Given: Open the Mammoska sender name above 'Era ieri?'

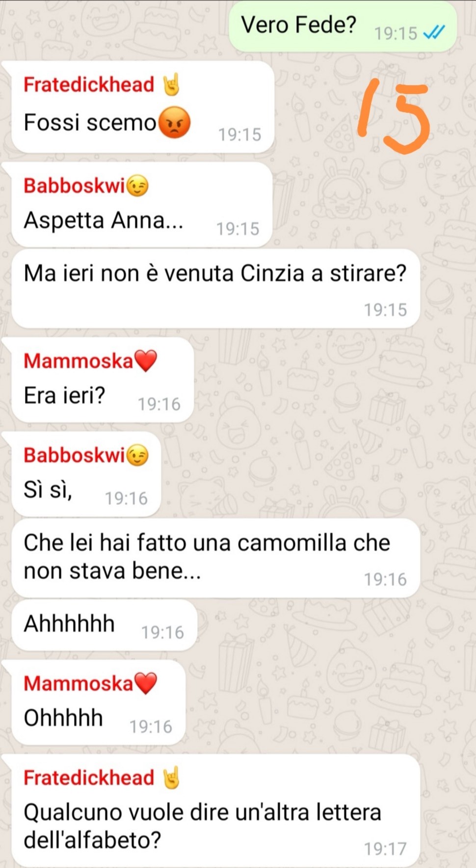Looking at the screenshot, I should coord(79,361).
